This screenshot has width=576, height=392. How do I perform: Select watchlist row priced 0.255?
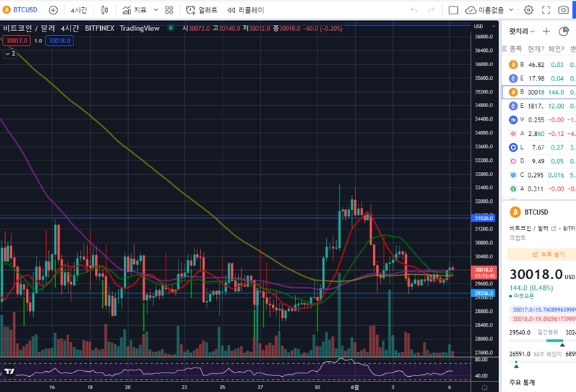tap(539, 119)
